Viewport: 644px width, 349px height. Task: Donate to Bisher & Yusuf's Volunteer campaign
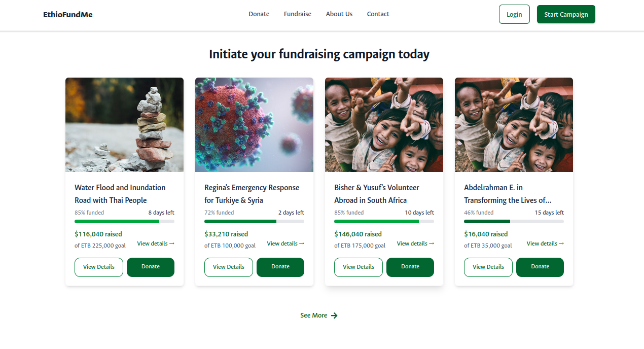[x=410, y=267]
